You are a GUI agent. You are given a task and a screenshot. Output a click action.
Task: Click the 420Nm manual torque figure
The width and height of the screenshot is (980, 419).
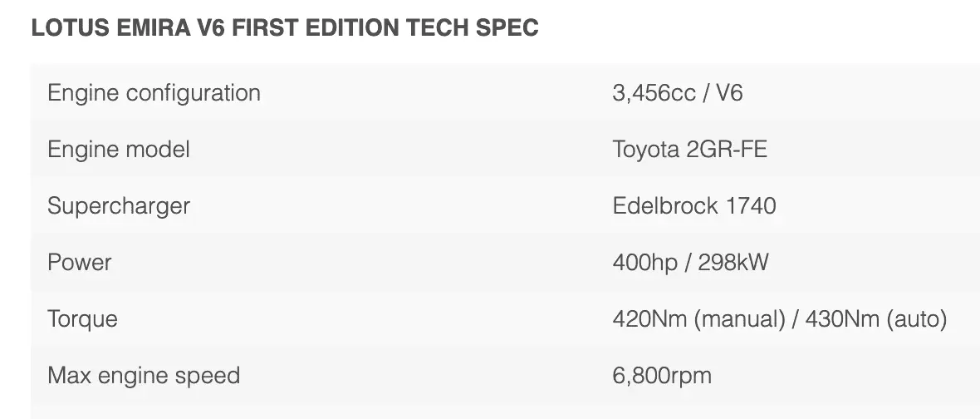[x=644, y=319]
